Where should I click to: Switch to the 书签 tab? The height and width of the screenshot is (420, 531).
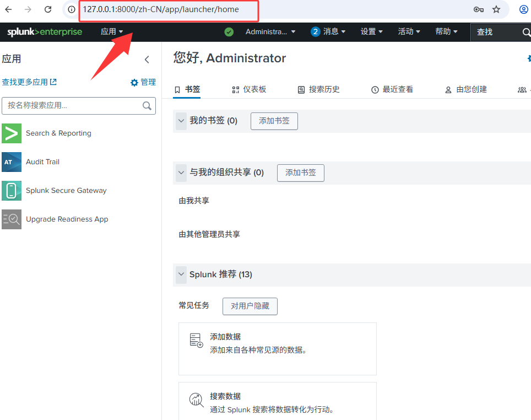point(187,89)
